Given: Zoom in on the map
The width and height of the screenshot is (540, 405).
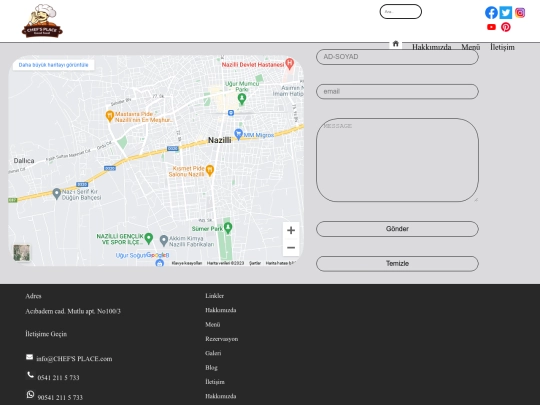Looking at the screenshot, I should 291,230.
